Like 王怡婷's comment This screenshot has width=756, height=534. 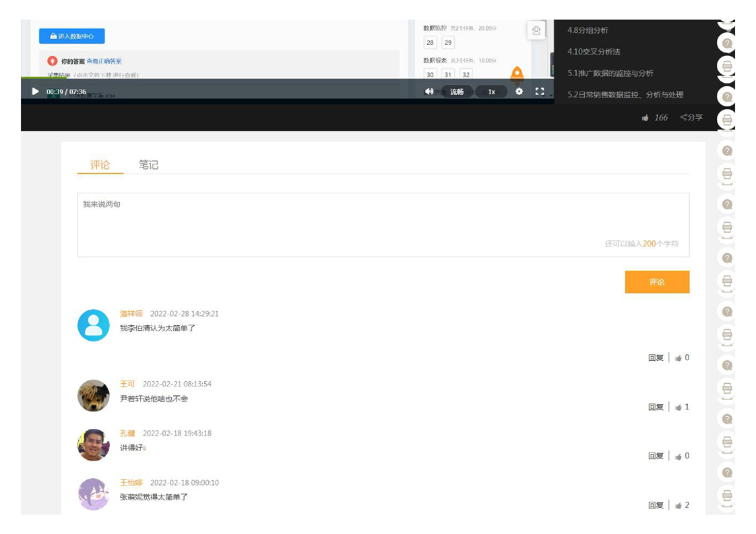(x=679, y=506)
